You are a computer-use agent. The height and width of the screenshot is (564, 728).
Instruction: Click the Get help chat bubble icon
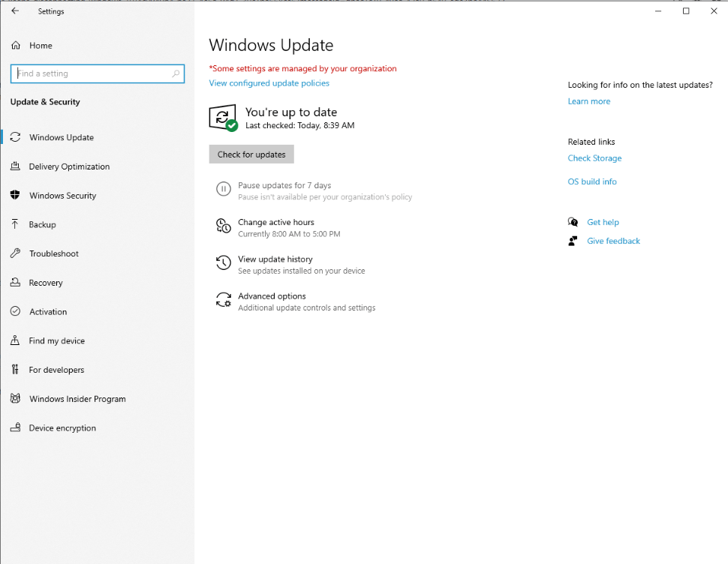pos(573,222)
